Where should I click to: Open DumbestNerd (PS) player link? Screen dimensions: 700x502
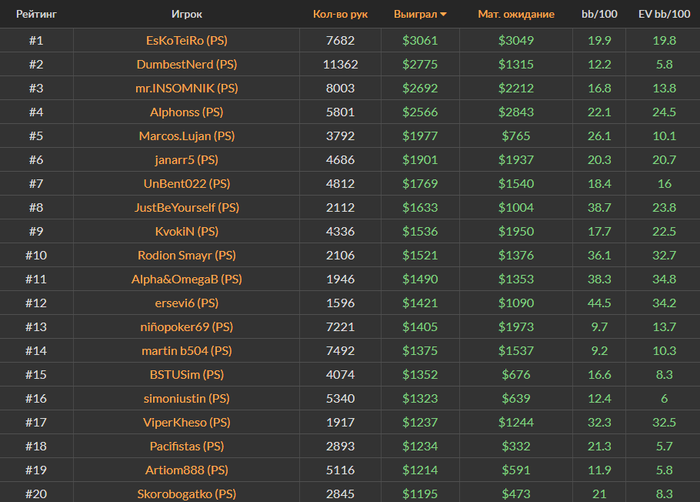[186, 64]
